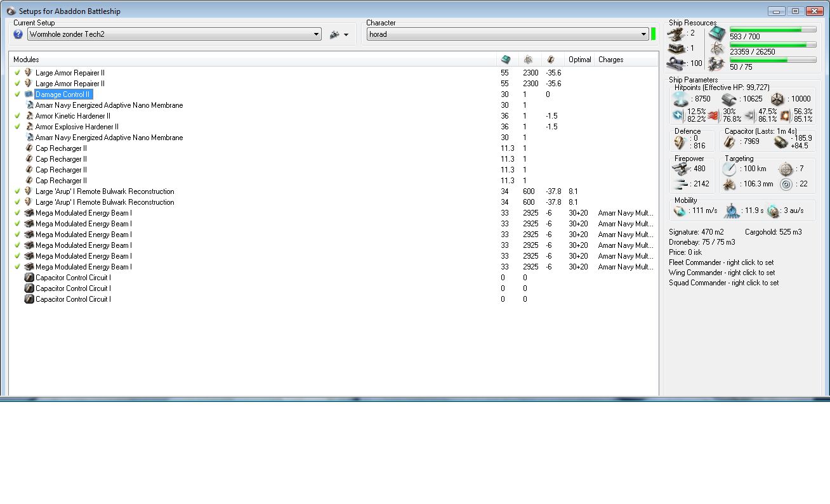Click the drone bandwidth icon beside 50 / 75
The image size is (830, 504).
717,64
